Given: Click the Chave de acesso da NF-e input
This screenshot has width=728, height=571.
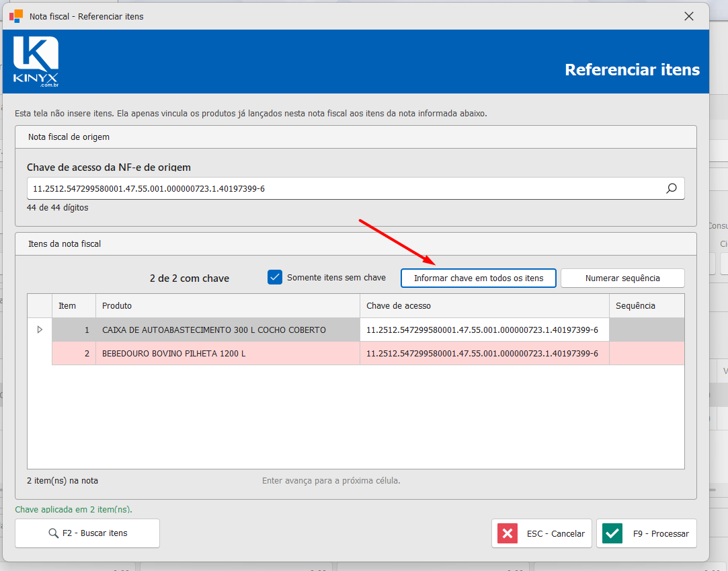Looking at the screenshot, I should coord(356,188).
